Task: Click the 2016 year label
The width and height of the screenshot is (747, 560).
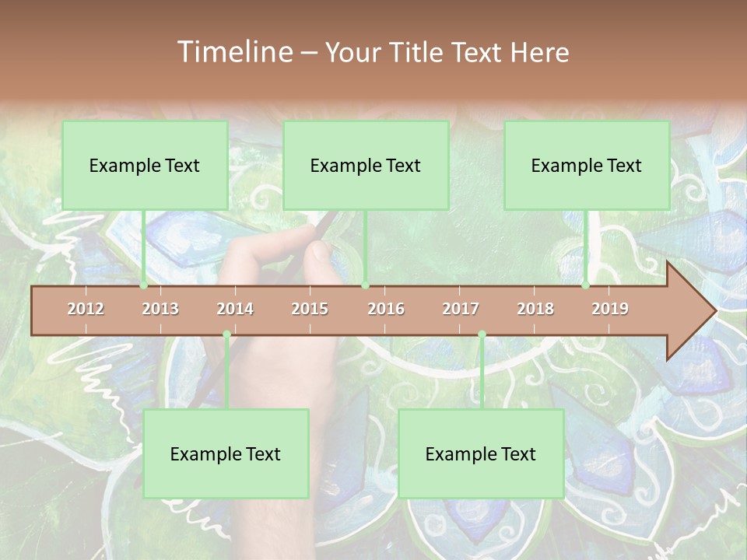Action: (386, 309)
